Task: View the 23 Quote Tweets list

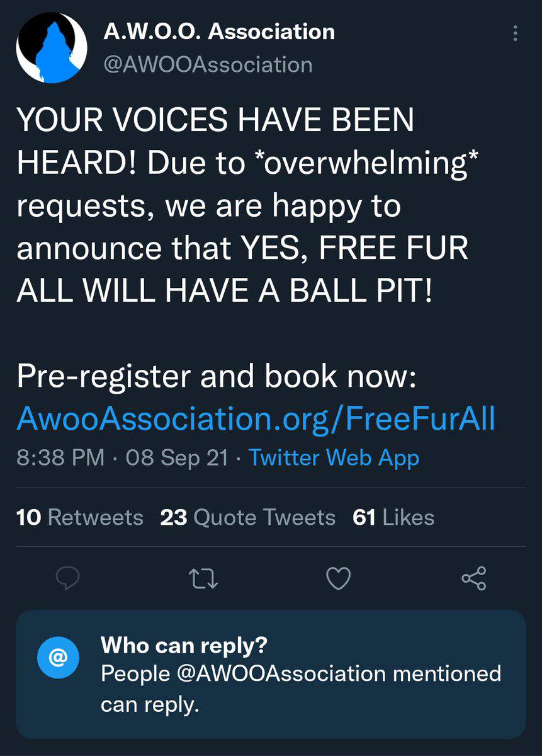Action: 247,517
